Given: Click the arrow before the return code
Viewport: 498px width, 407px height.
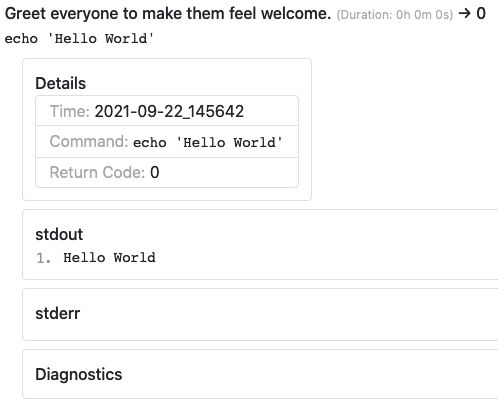Looking at the screenshot, I should click(464, 14).
